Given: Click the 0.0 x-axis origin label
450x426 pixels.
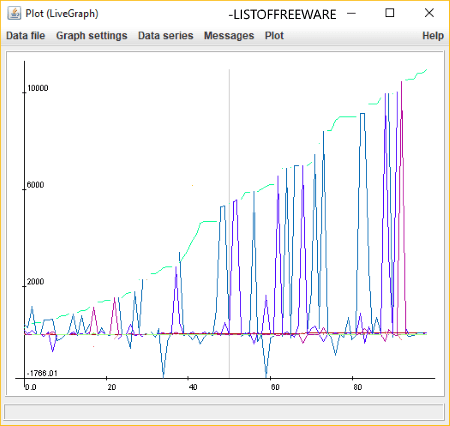Looking at the screenshot, I should point(31,387).
